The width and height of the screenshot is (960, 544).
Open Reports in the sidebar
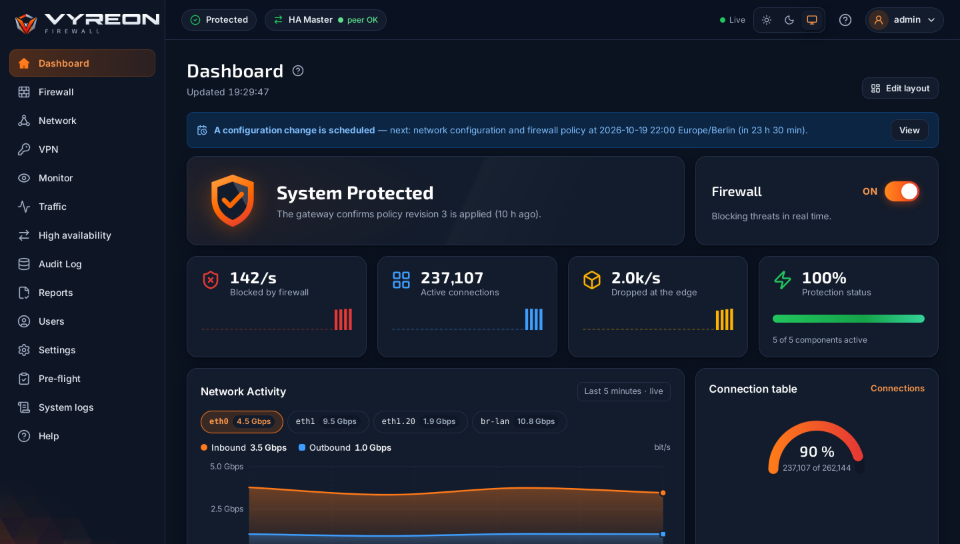[x=82, y=292]
